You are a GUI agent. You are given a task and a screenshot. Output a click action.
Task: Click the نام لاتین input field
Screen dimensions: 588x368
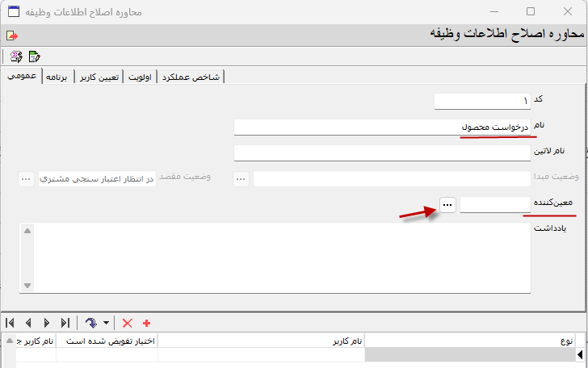pos(381,153)
